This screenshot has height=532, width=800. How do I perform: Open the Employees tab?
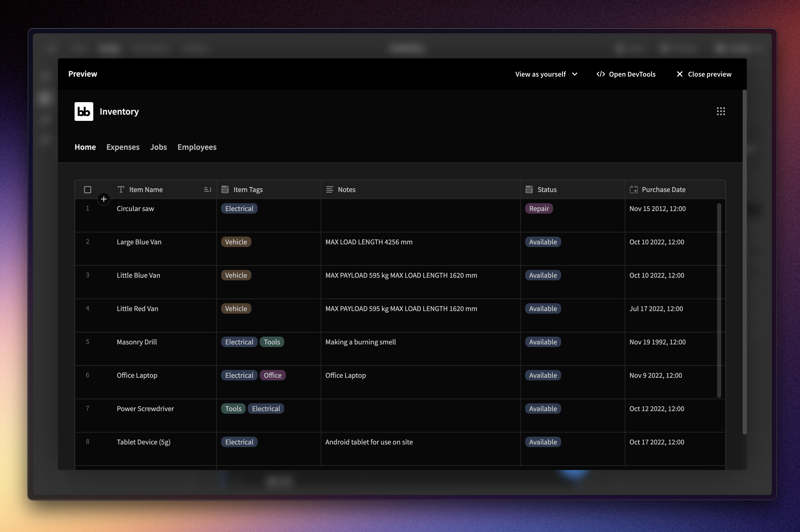(x=197, y=147)
